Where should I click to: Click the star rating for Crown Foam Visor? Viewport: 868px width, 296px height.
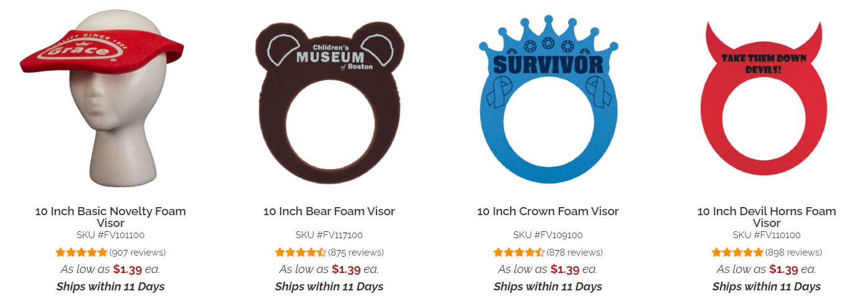(x=519, y=252)
